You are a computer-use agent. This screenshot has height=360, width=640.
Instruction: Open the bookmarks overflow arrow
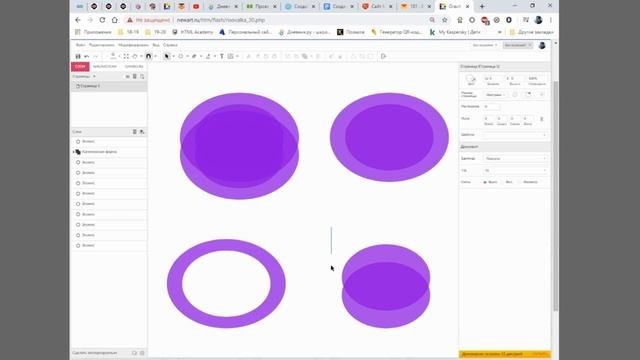pyautogui.click(x=500, y=32)
